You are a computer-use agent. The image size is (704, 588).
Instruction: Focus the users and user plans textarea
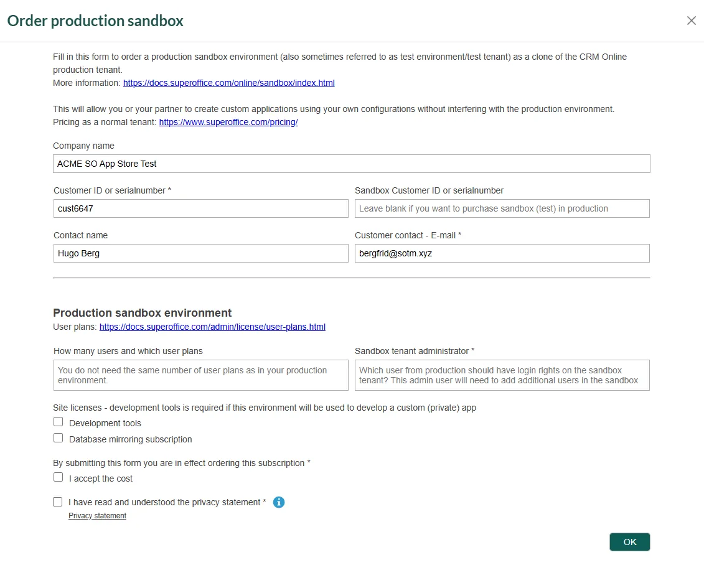click(x=200, y=375)
